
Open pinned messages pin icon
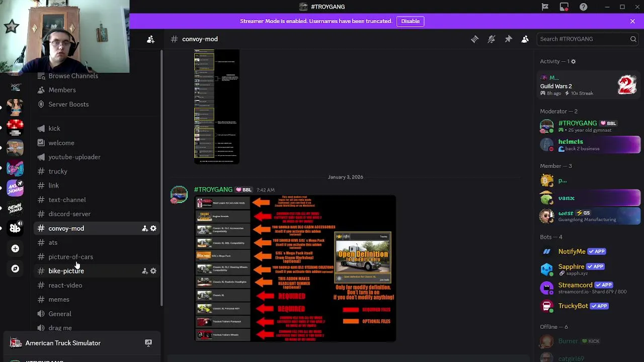tap(508, 39)
